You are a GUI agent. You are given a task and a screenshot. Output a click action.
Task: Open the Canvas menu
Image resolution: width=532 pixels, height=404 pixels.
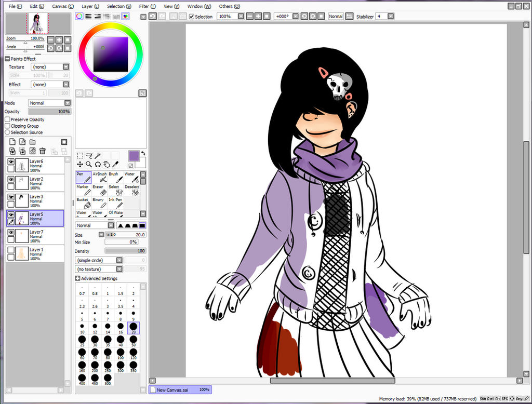tap(63, 6)
